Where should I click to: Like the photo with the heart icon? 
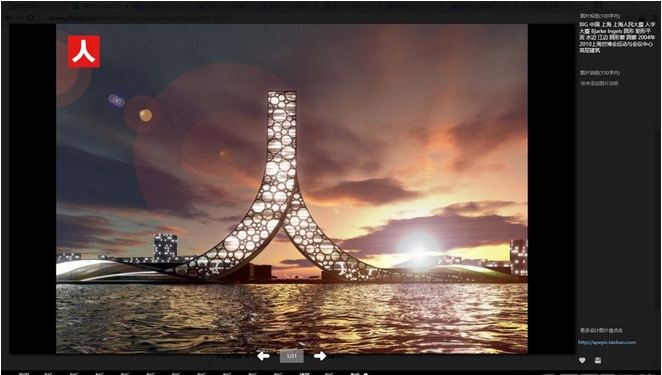582,361
